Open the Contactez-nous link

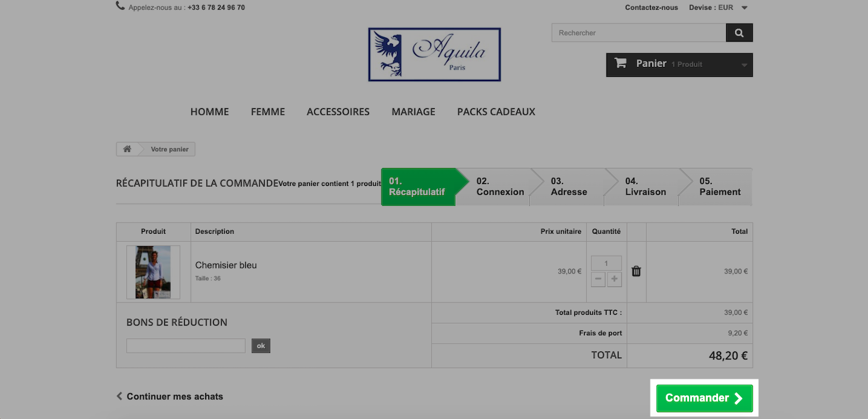click(x=651, y=7)
